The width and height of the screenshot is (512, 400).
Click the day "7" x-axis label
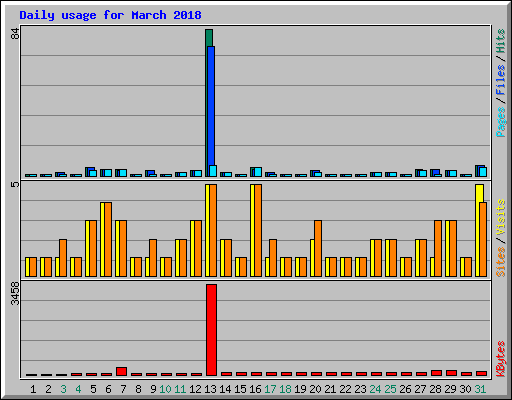click(123, 389)
